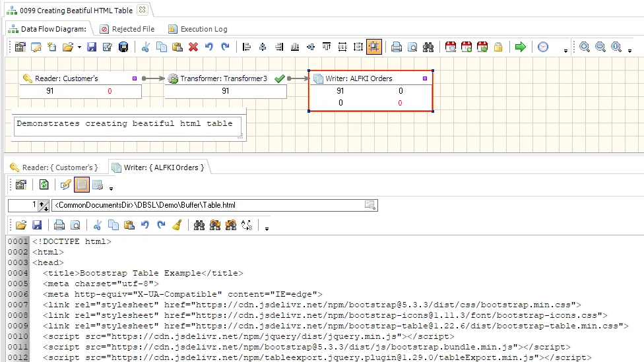Switch to Writer: { ALFKI Orders } panel tab
Image resolution: width=644 pixels, height=362 pixels.
[158, 167]
